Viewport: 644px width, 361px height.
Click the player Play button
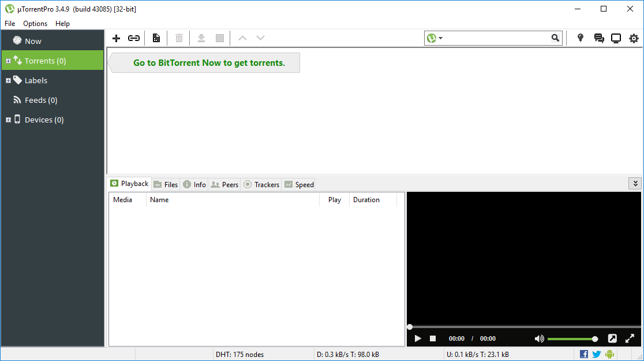pos(418,338)
